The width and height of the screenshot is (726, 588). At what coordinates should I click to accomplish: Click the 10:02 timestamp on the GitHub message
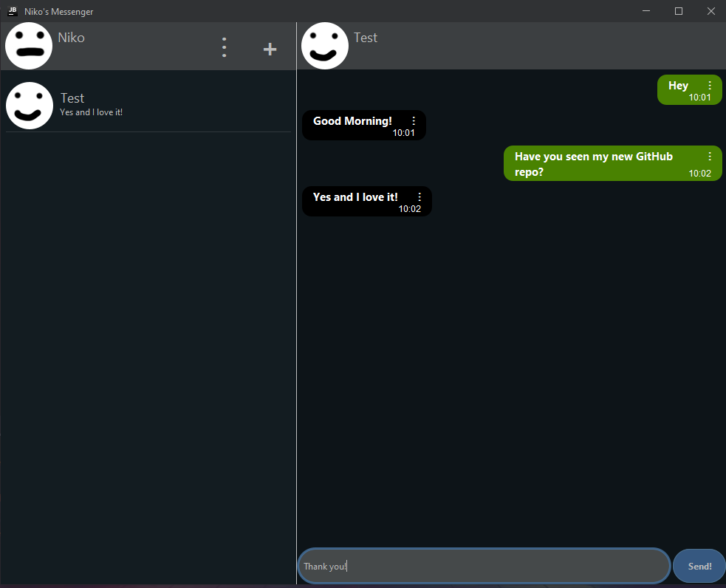pyautogui.click(x=699, y=173)
